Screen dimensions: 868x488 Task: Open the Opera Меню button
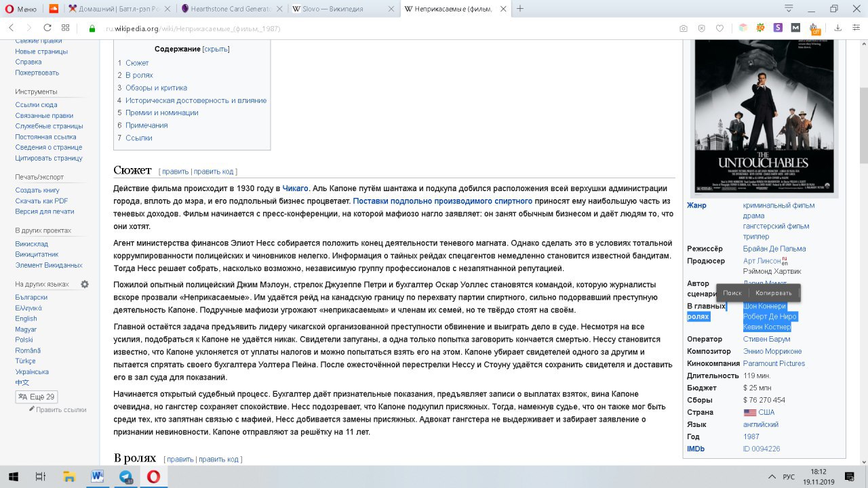(x=22, y=9)
